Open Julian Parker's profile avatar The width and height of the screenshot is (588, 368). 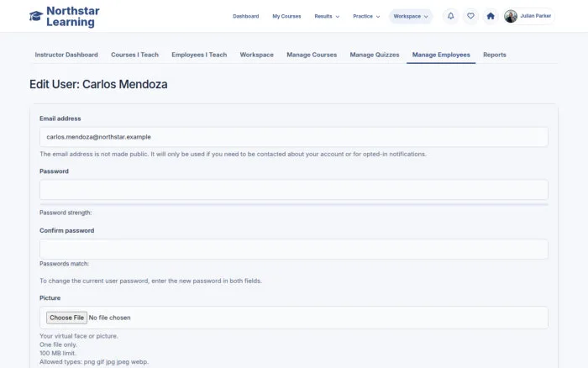coord(511,16)
